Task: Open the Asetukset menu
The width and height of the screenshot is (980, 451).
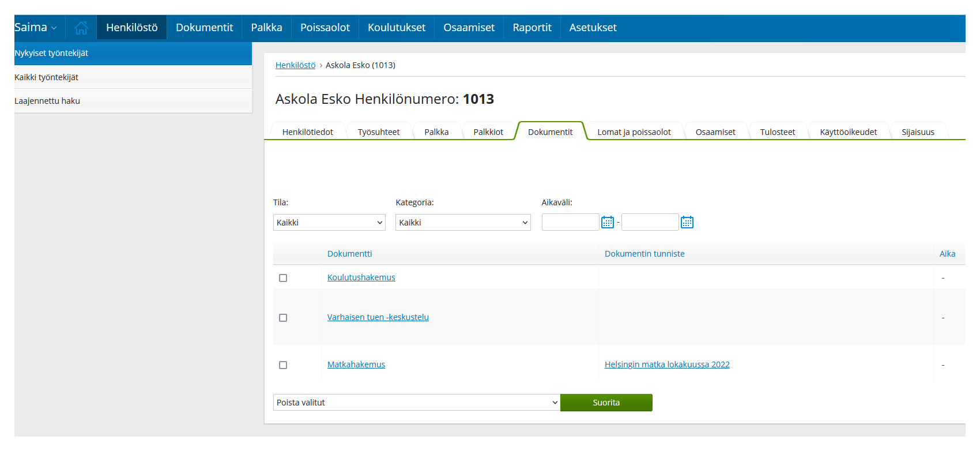Action: pyautogui.click(x=593, y=28)
